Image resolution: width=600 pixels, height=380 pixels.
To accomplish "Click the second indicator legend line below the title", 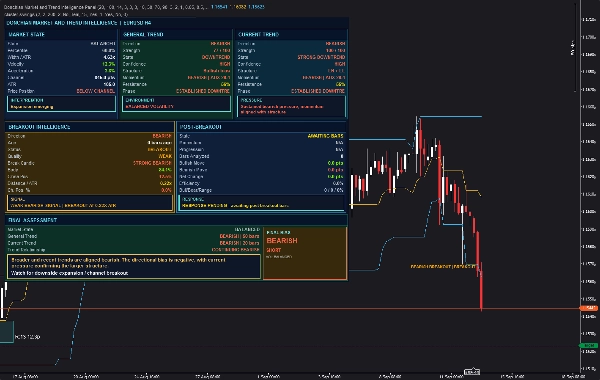I will [66, 14].
